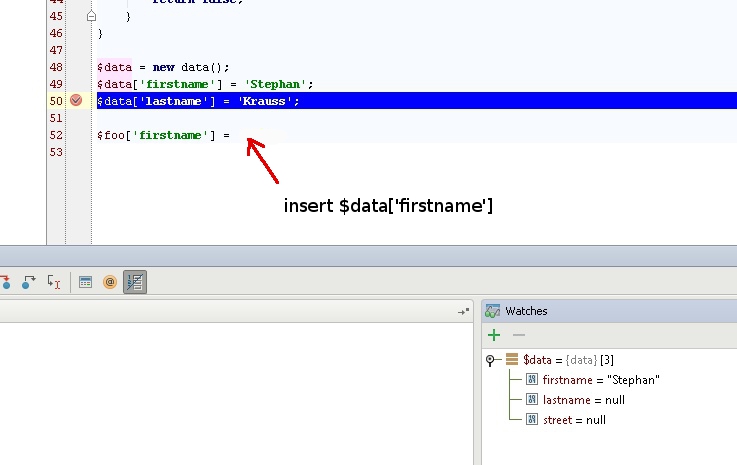Click the 'firstname' key on line 49

(177, 84)
